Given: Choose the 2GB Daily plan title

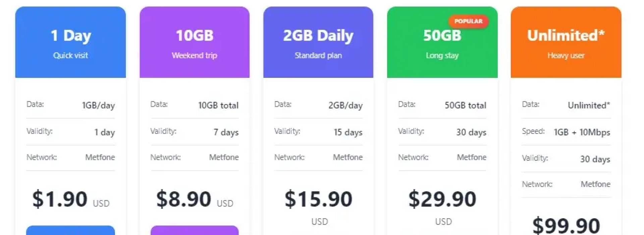Looking at the screenshot, I should pos(318,36).
